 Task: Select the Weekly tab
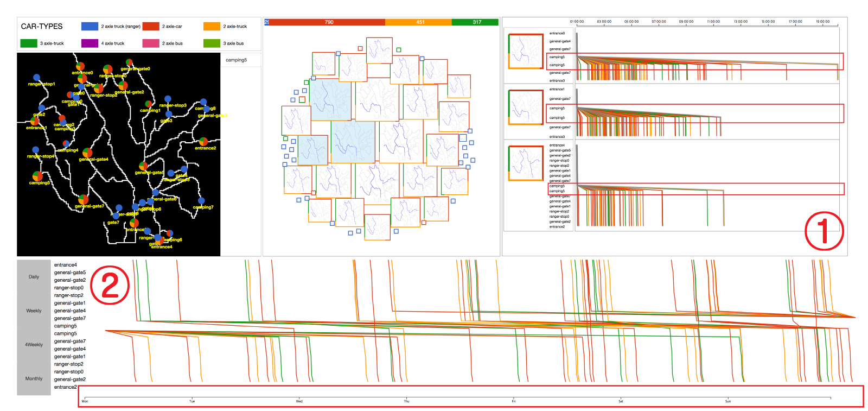(34, 311)
